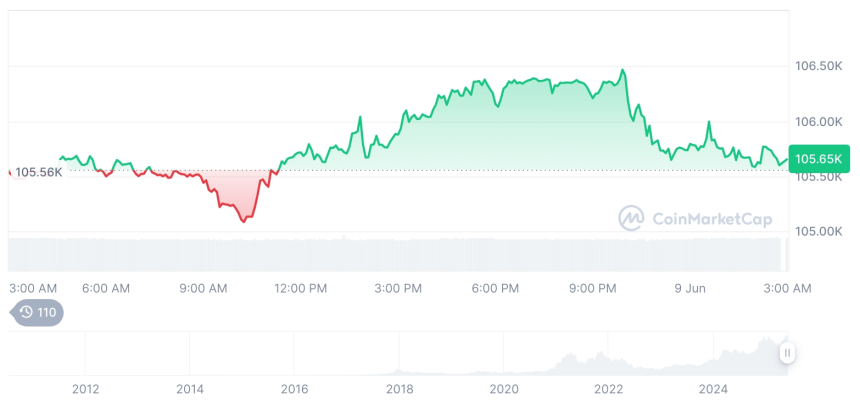Screen dimensions: 860x401
Task: Select the 2014 year on the navigator timeline
Action: click(x=190, y=388)
